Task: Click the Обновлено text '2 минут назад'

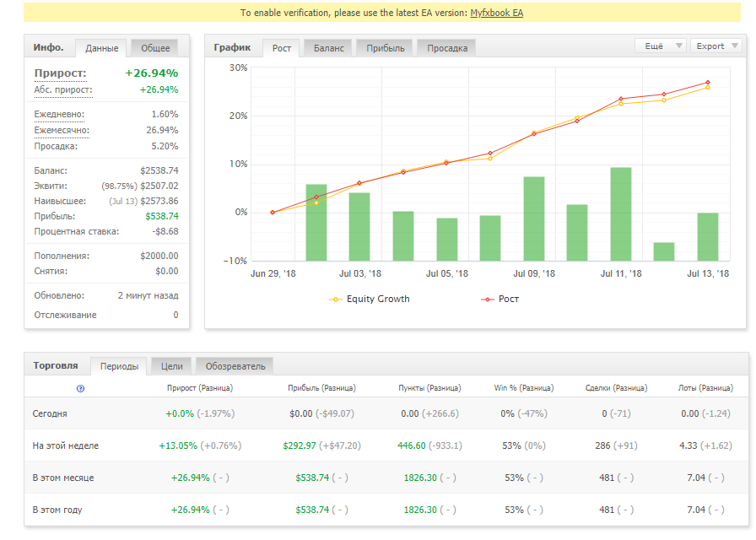Action: click(148, 295)
